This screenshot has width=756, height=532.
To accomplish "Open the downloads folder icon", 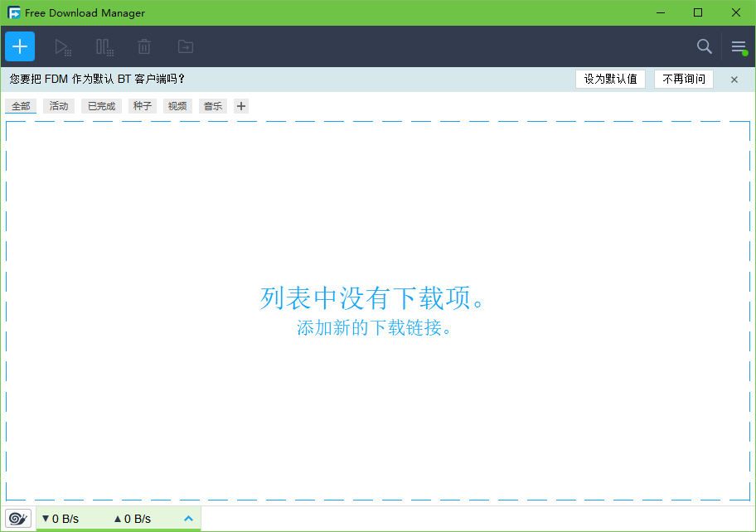I will coord(185,46).
